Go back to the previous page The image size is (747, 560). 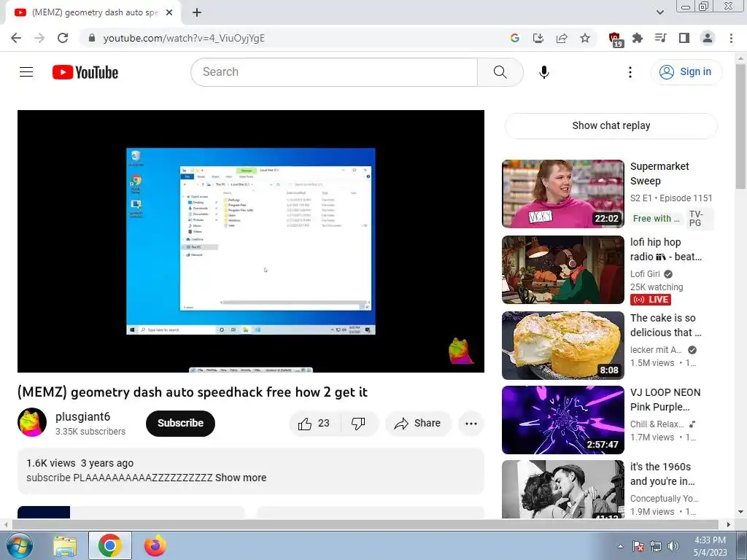click(16, 38)
